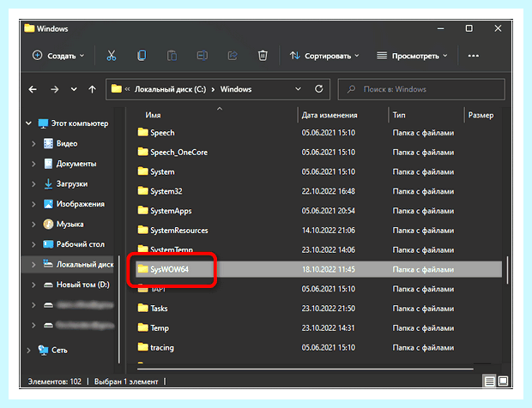Click the Share icon in toolbar
The image size is (532, 408).
233,56
